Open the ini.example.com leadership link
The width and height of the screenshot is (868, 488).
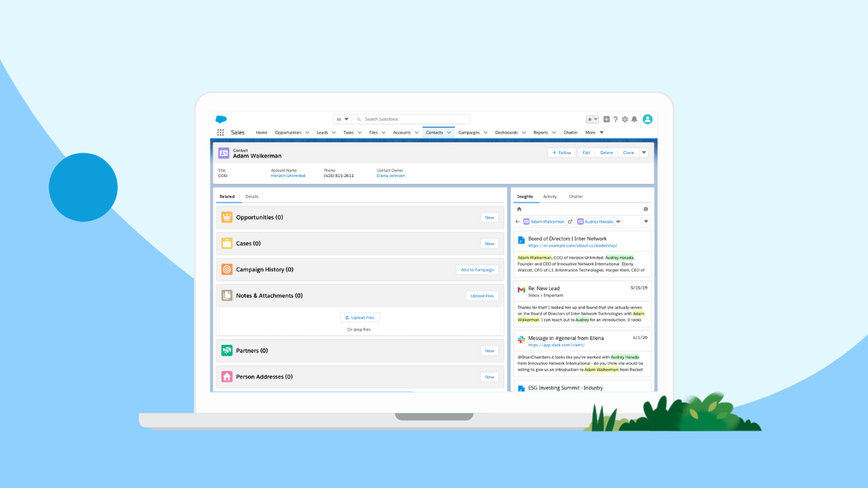pos(572,246)
